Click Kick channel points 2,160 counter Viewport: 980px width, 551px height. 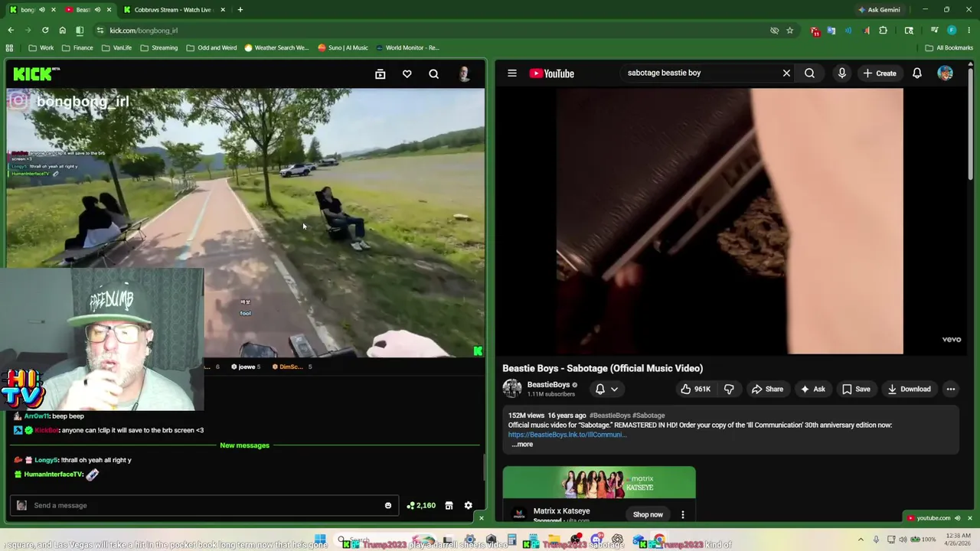[x=421, y=505]
